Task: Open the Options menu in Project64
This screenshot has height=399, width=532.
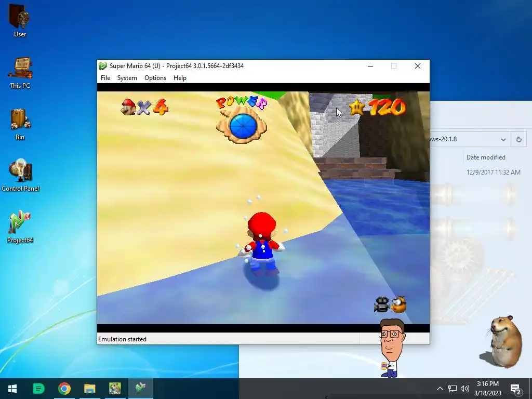Action: tap(155, 78)
